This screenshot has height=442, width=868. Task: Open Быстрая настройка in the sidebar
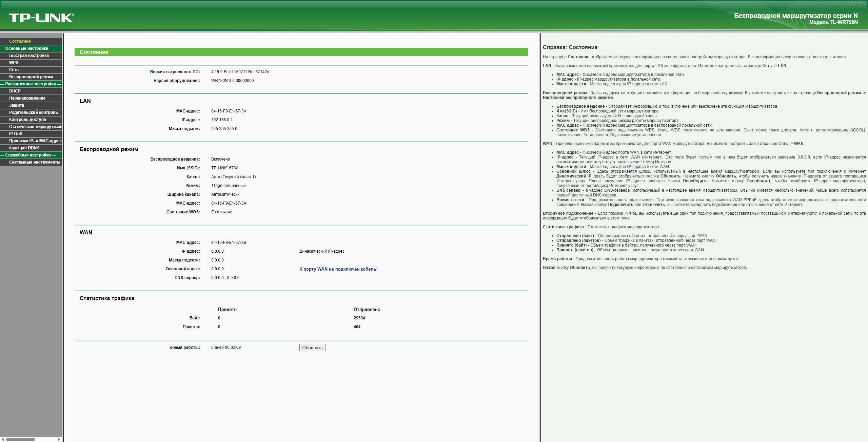[29, 56]
